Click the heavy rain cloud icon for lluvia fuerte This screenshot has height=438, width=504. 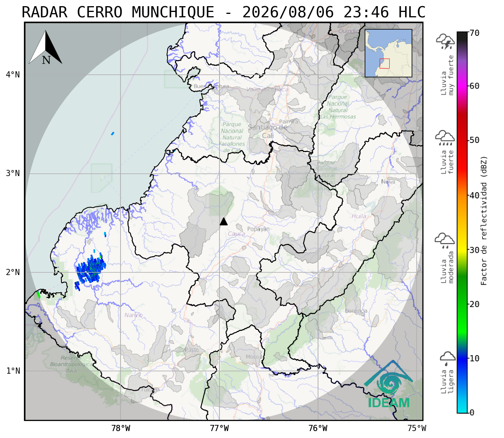[445, 138]
